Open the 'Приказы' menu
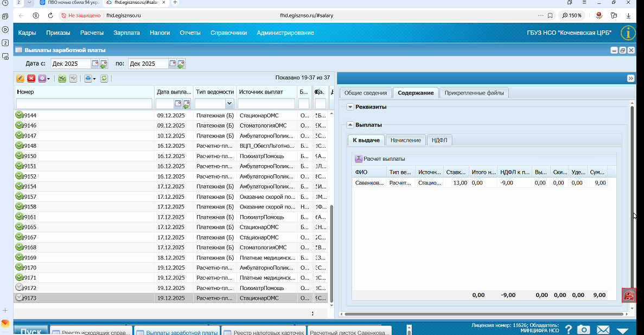This screenshot has width=644, height=335. (x=58, y=33)
